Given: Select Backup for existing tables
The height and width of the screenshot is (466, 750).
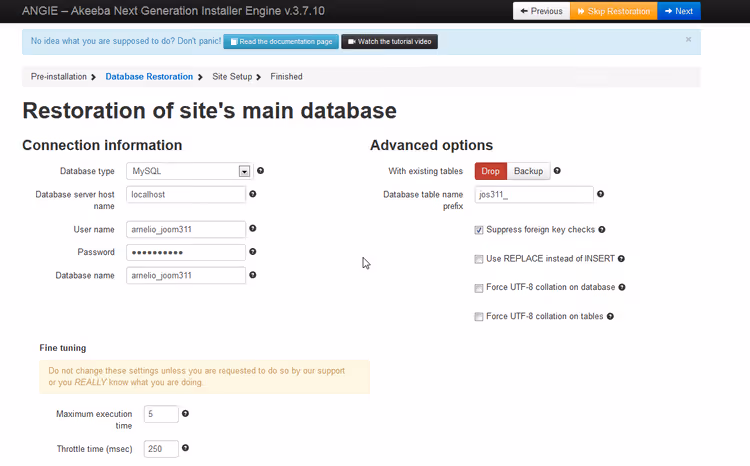Looking at the screenshot, I should coord(529,171).
